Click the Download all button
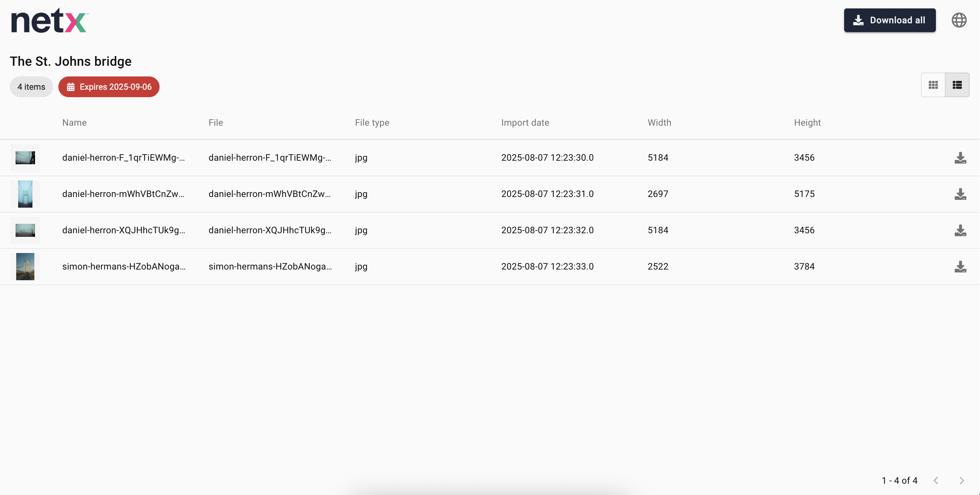This screenshot has width=980, height=495. click(x=890, y=20)
